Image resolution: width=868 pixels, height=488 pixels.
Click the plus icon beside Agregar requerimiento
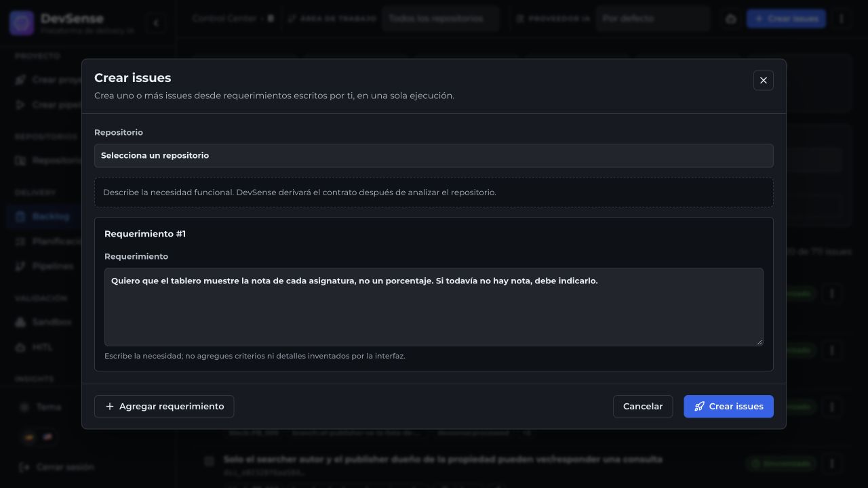110,407
